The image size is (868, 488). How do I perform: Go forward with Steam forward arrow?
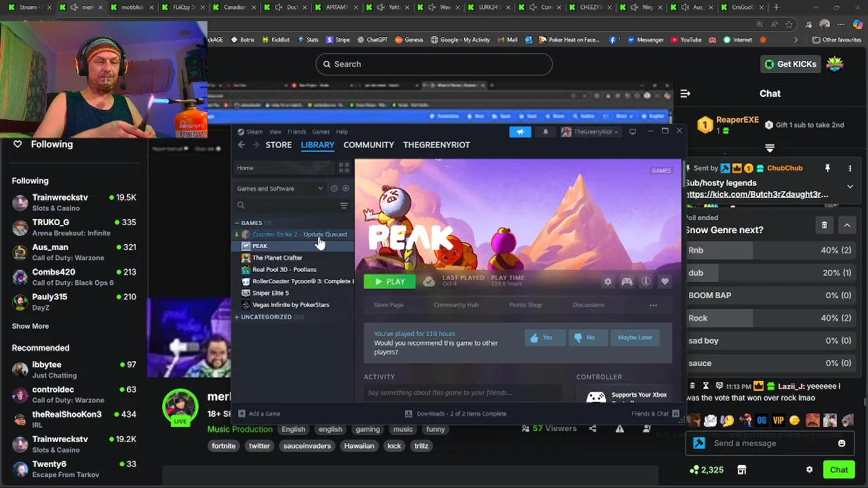[256, 144]
